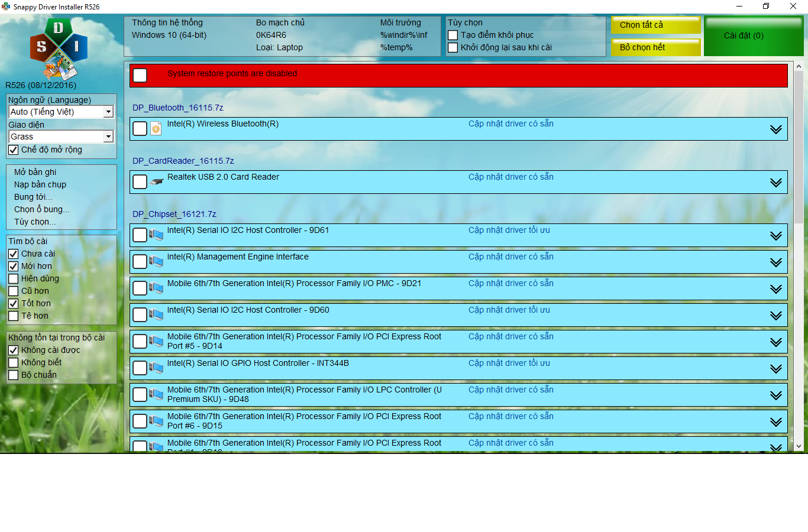Check the I/O PMC - 9D21 driver box

[140, 288]
